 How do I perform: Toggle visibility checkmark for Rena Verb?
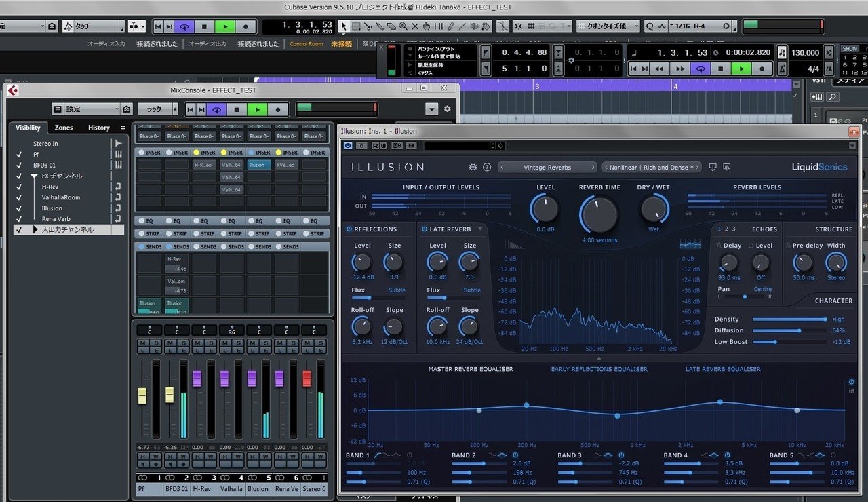[x=19, y=219]
